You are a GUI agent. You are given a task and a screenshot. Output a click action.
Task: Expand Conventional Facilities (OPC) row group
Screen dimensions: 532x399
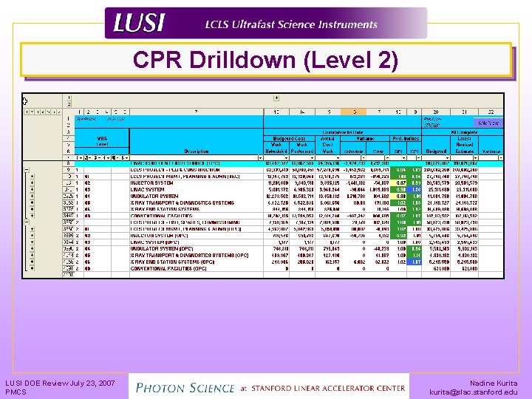33,268
